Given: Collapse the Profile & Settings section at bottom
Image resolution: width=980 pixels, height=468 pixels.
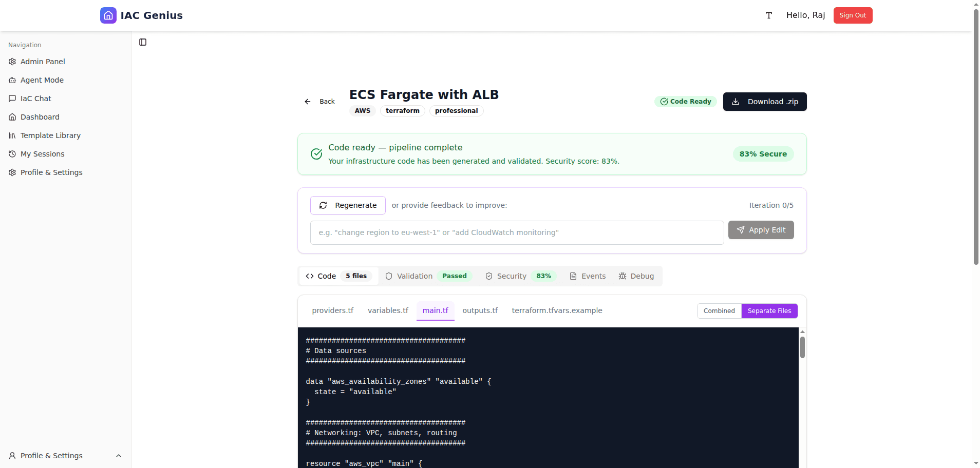Looking at the screenshot, I should point(119,456).
